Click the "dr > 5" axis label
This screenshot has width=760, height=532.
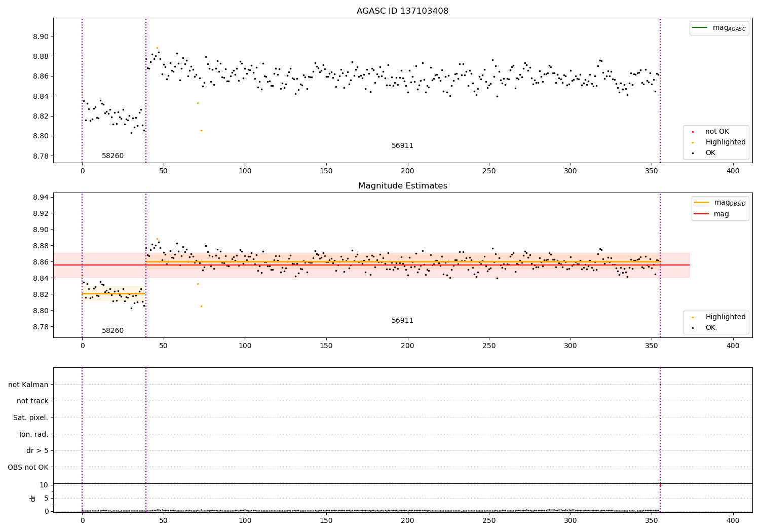pyautogui.click(x=37, y=451)
